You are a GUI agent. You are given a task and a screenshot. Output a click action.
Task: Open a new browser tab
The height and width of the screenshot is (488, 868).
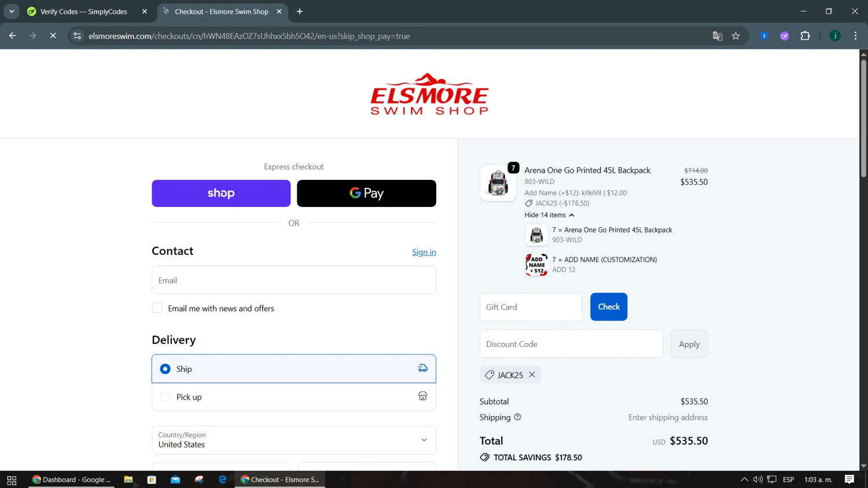[x=300, y=12]
